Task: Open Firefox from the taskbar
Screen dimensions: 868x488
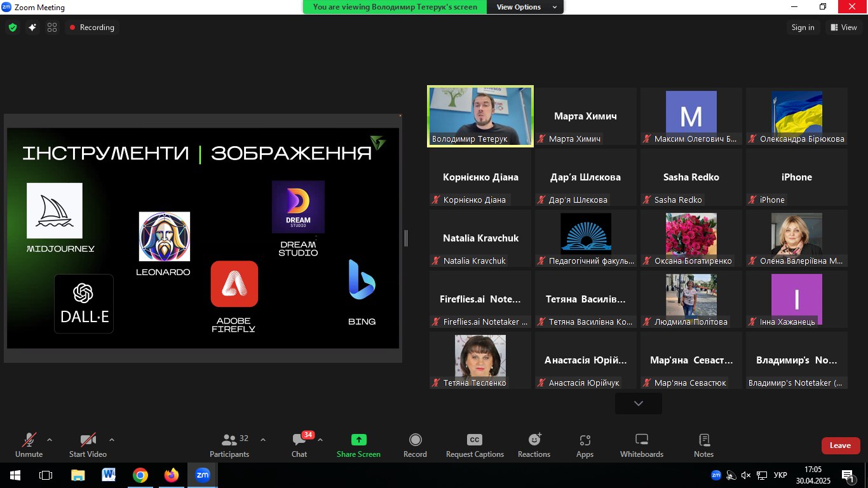Action: click(x=172, y=475)
